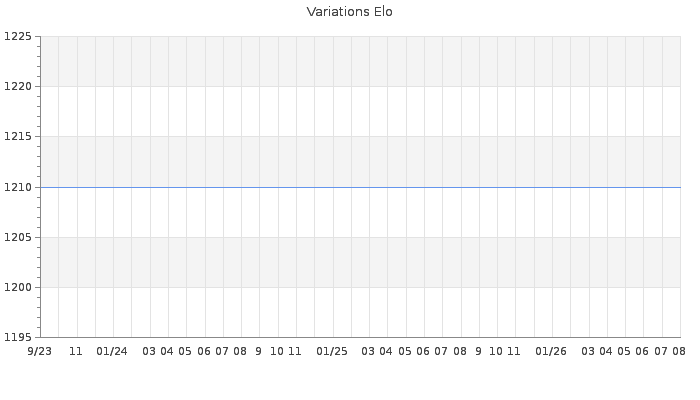This screenshot has height=400, width=700.
Task: Click the Variations Elo chart title
Action: click(x=350, y=12)
